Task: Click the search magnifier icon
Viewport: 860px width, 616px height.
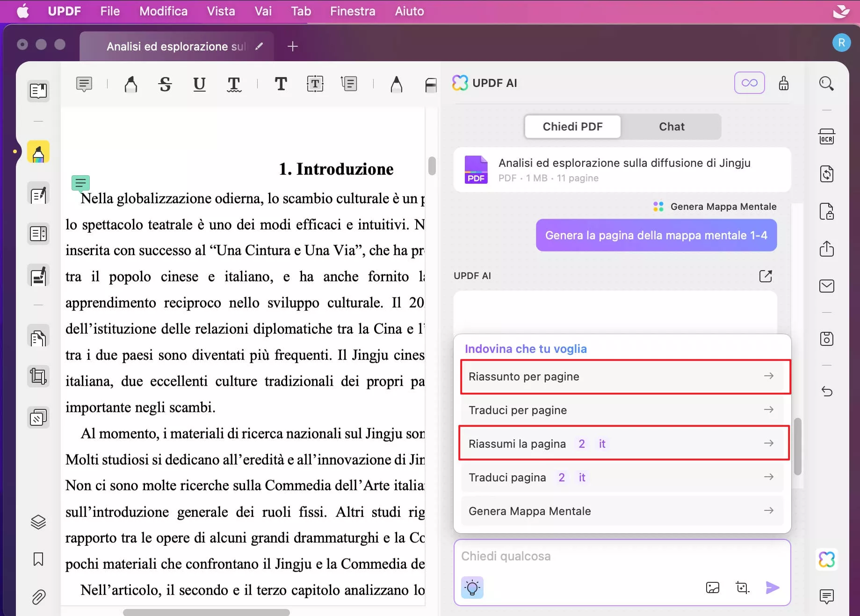Action: pyautogui.click(x=827, y=84)
